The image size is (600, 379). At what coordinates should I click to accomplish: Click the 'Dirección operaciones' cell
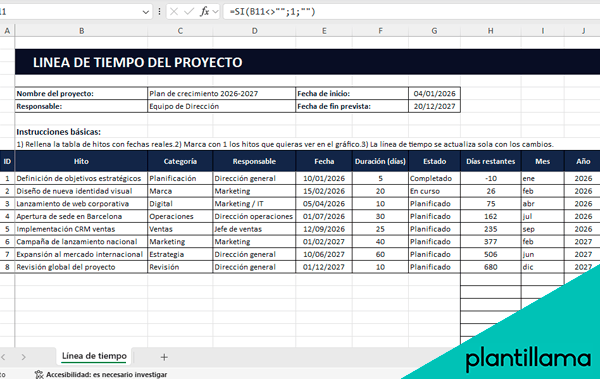(x=254, y=216)
